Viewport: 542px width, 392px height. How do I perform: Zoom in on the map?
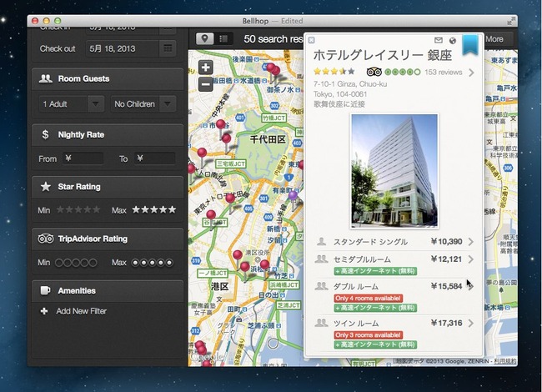[206, 68]
